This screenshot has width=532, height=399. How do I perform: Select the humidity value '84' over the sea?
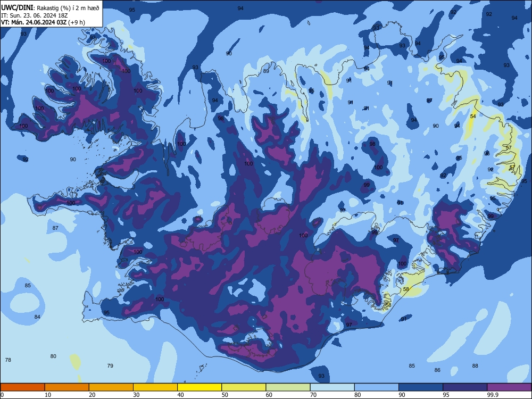click(37, 317)
